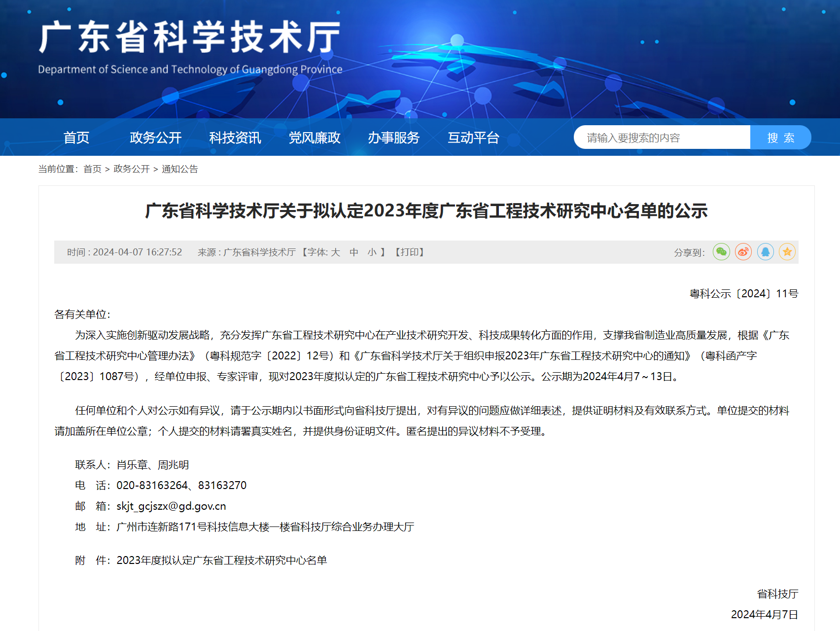Image resolution: width=840 pixels, height=631 pixels.
Task: Share the article to Weibo
Action: click(743, 251)
